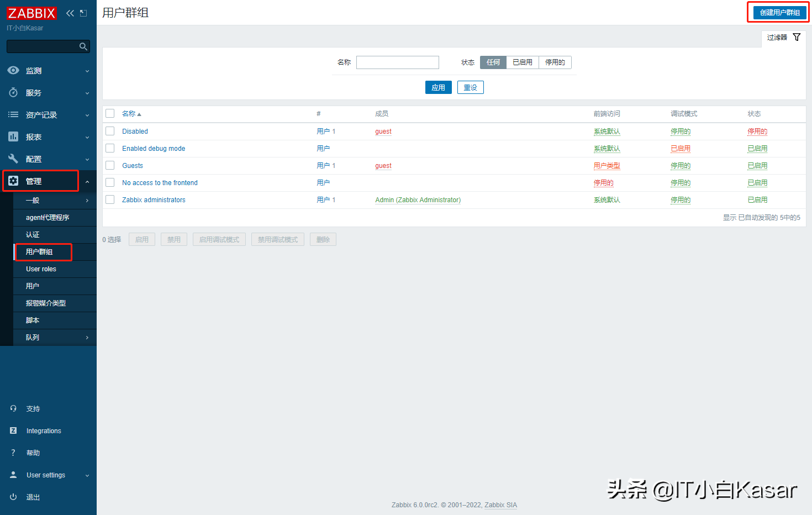Click the sidebar search magnifier icon
812x515 pixels.
83,46
